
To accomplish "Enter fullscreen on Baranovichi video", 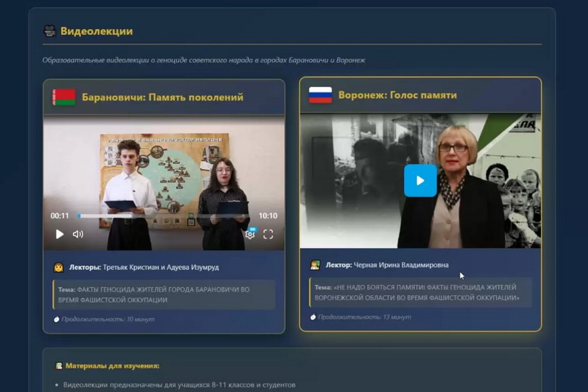I will pyautogui.click(x=268, y=234).
